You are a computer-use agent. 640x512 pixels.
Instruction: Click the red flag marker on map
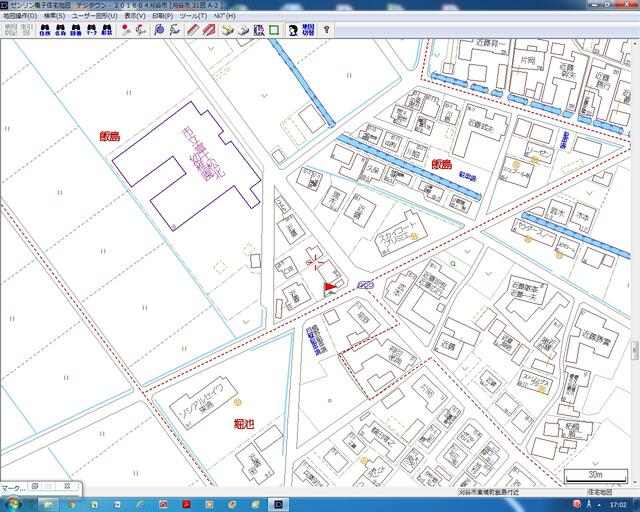point(329,288)
